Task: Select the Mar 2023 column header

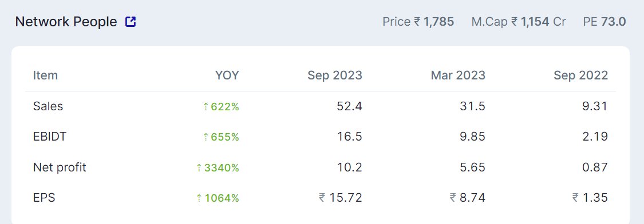Action: click(x=458, y=75)
